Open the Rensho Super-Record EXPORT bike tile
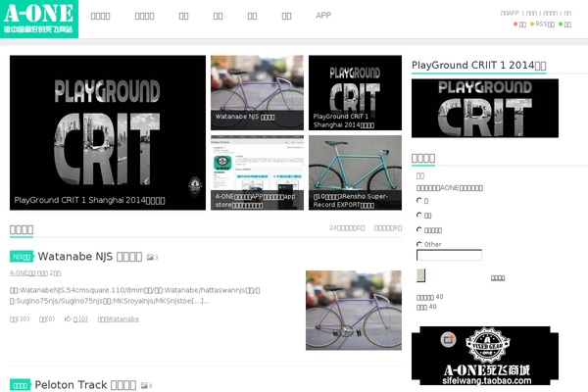 point(355,172)
